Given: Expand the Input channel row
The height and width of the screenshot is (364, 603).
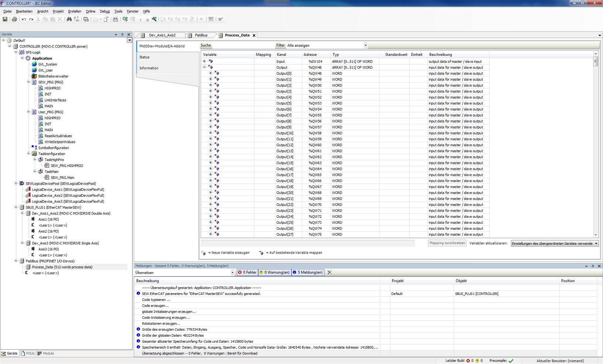Looking at the screenshot, I should (x=204, y=62).
